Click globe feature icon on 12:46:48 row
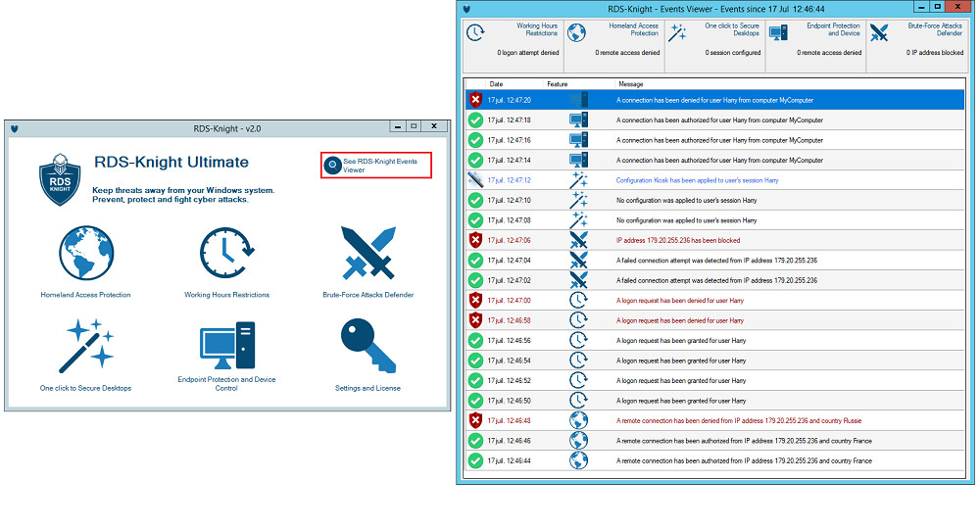 pyautogui.click(x=579, y=420)
